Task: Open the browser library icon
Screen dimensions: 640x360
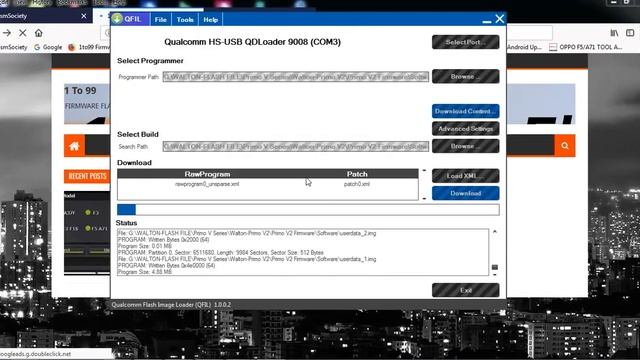Action: coord(614,33)
